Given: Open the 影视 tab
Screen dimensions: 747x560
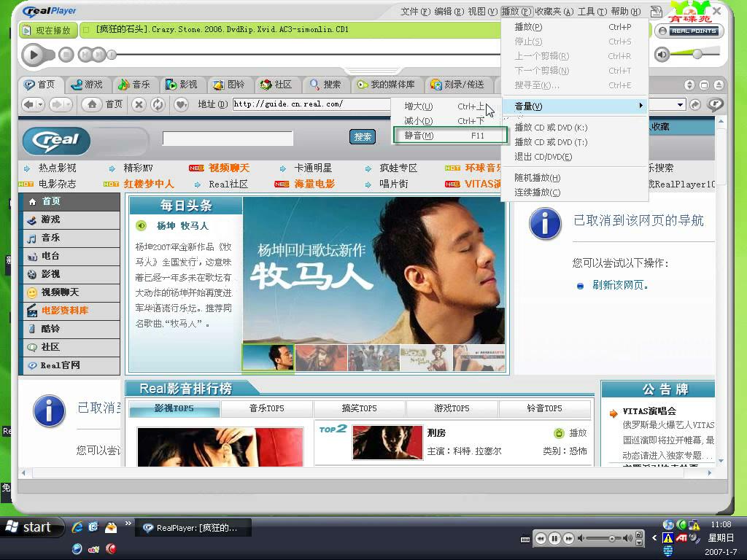Looking at the screenshot, I should point(181,85).
